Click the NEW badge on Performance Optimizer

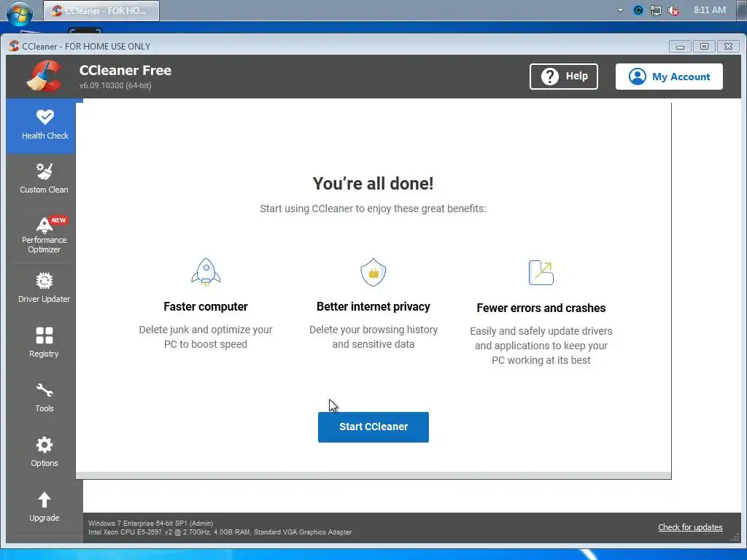click(x=58, y=220)
